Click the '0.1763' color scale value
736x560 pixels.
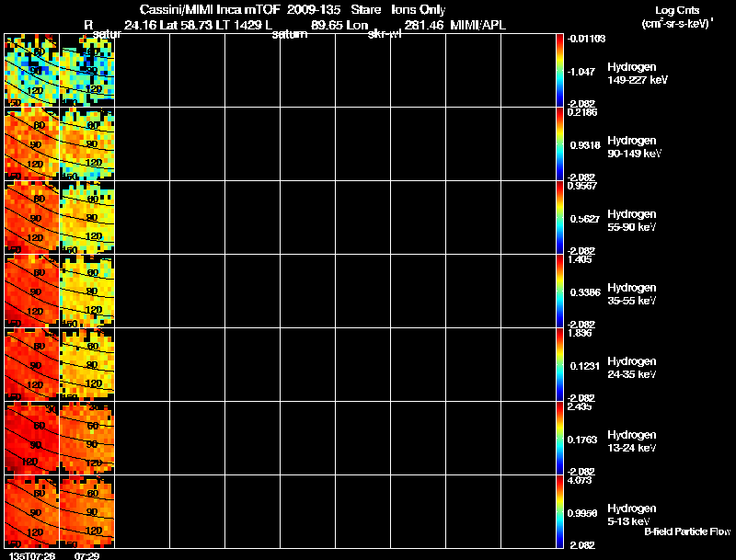pyautogui.click(x=582, y=440)
